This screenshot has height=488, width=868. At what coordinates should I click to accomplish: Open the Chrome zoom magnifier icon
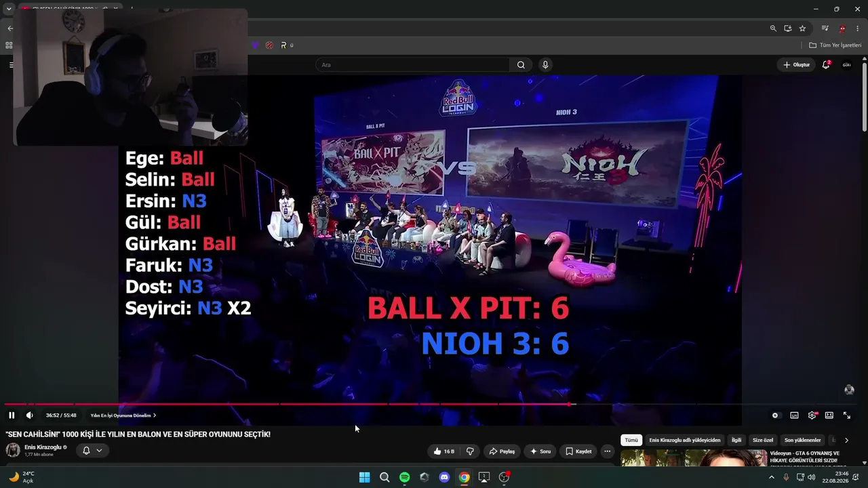pos(773,28)
